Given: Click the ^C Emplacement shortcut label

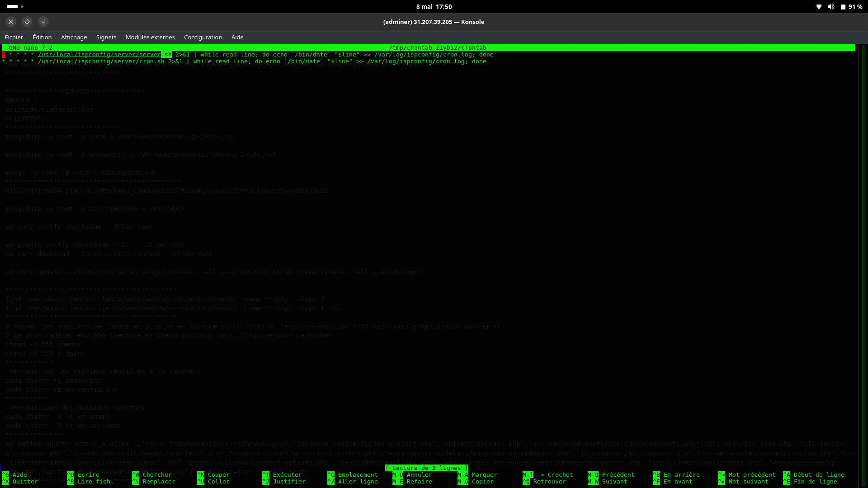Looking at the screenshot, I should tap(353, 475).
